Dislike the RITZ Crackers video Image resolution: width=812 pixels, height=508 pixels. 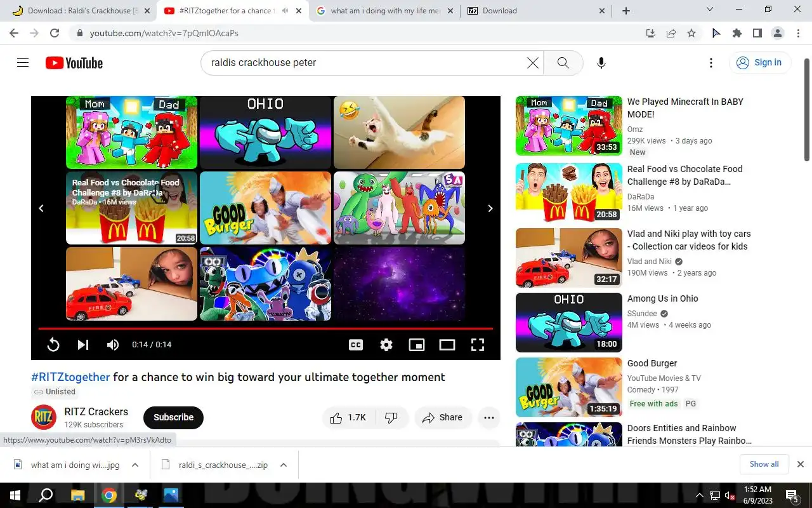[391, 417]
